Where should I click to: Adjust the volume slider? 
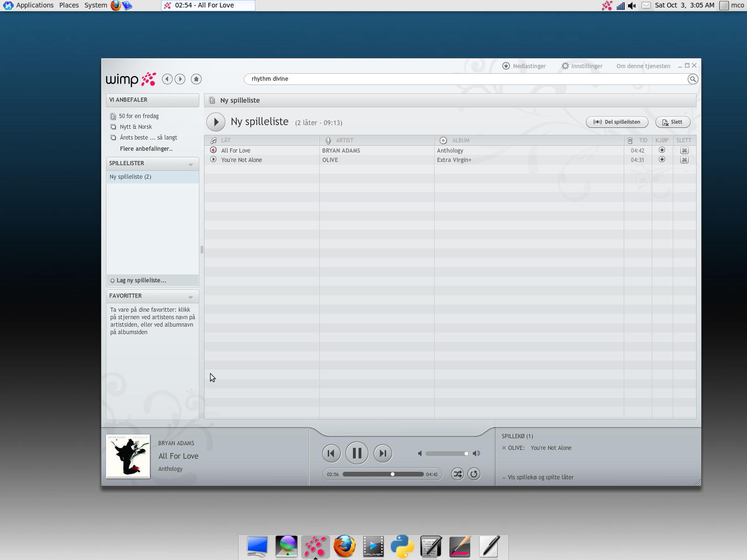click(447, 454)
